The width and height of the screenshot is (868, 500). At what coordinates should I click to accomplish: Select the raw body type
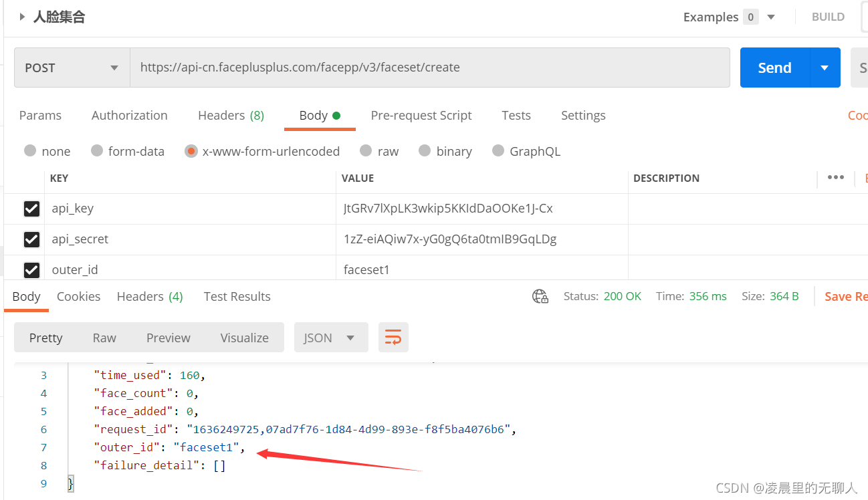(x=366, y=150)
